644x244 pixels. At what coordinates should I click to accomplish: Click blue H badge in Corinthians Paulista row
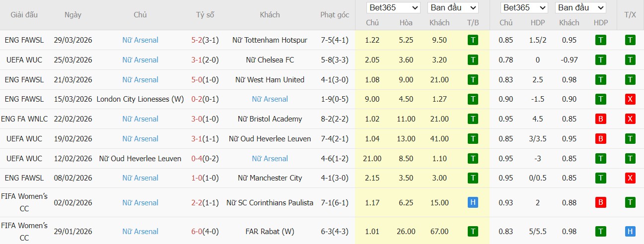click(473, 202)
